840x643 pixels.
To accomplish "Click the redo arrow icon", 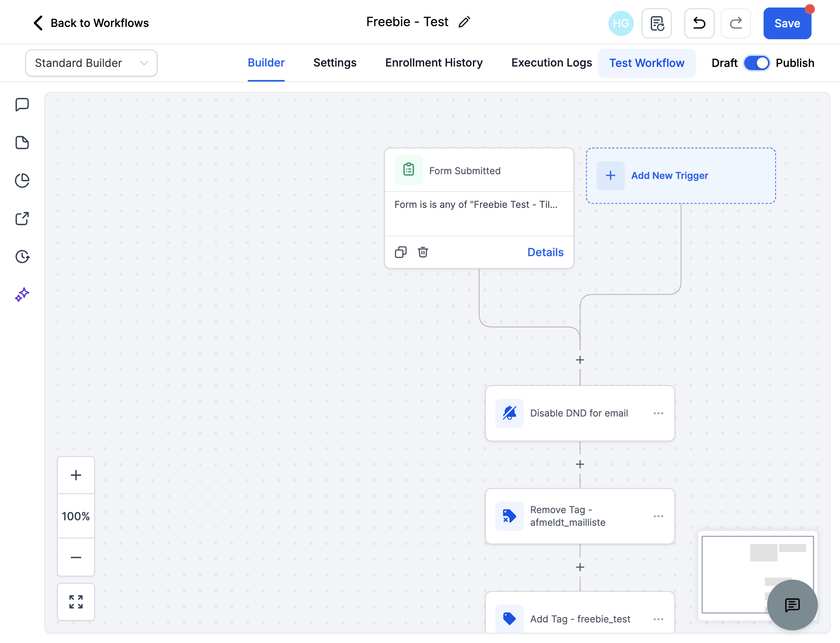I will 735,23.
